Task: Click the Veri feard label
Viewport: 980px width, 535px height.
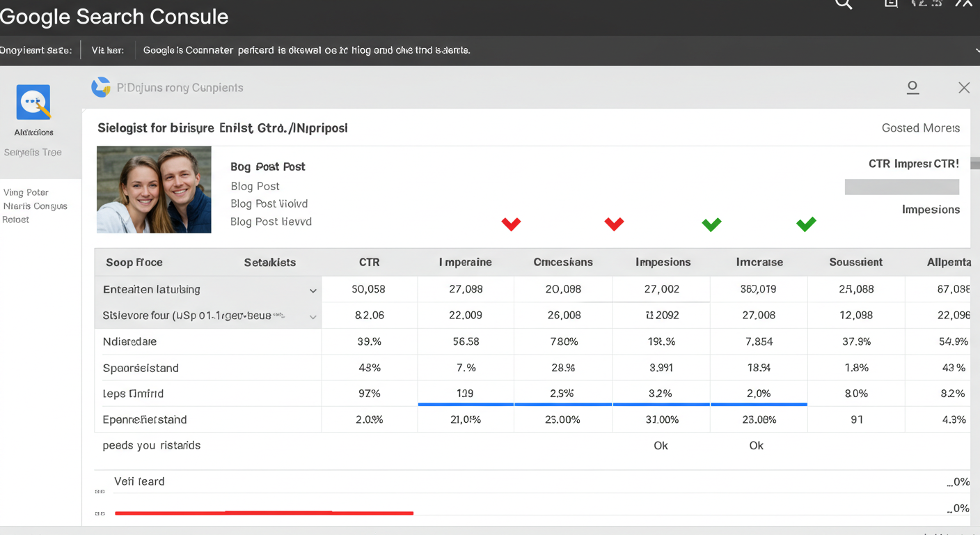Action: (139, 481)
